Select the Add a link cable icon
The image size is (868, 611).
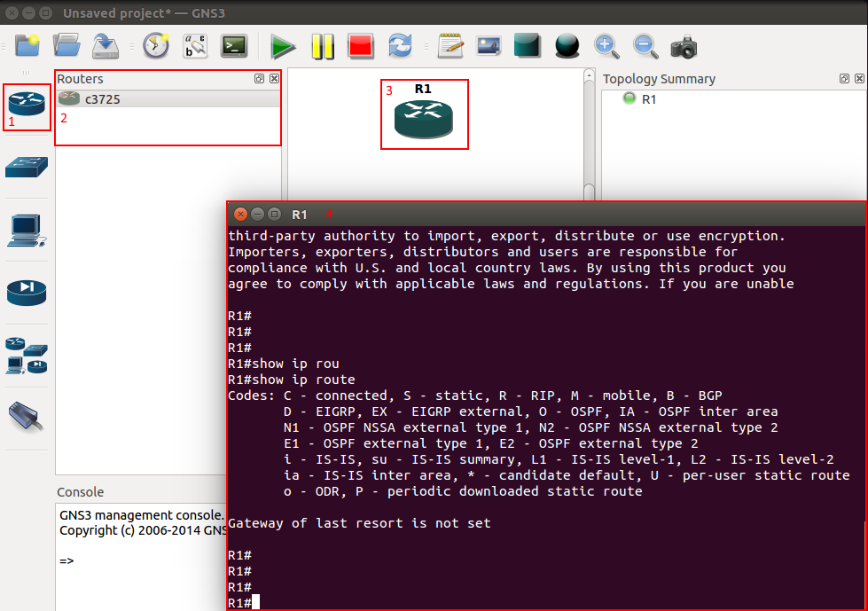click(26, 416)
